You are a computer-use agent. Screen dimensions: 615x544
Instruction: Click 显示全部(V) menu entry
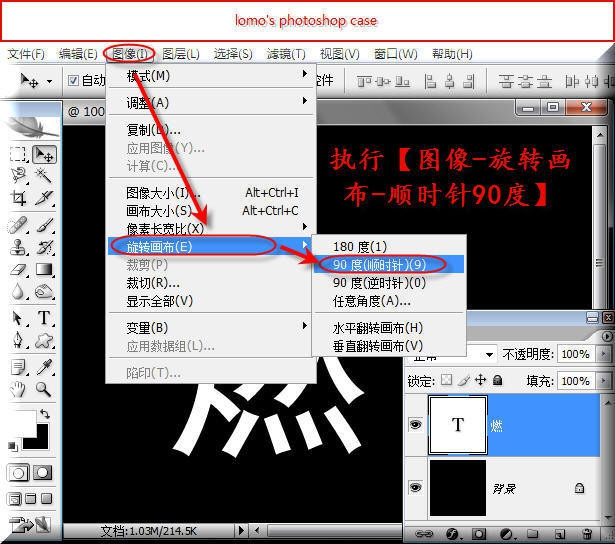[212, 301]
